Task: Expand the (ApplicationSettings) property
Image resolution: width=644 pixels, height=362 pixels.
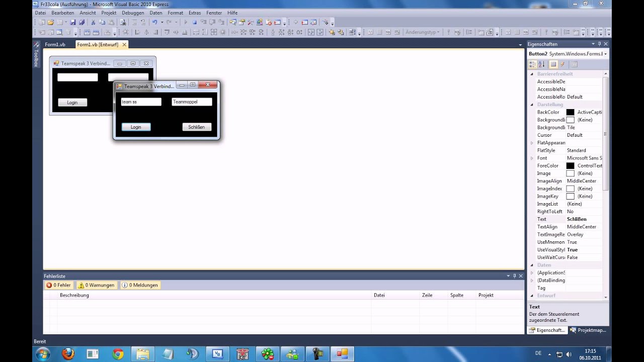Action: [x=532, y=273]
